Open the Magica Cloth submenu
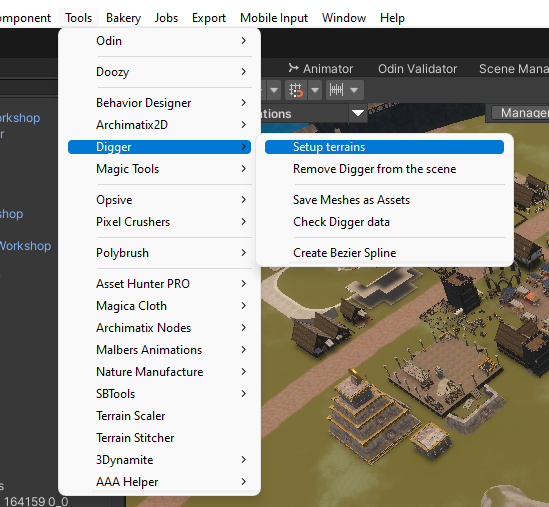 [x=159, y=306]
